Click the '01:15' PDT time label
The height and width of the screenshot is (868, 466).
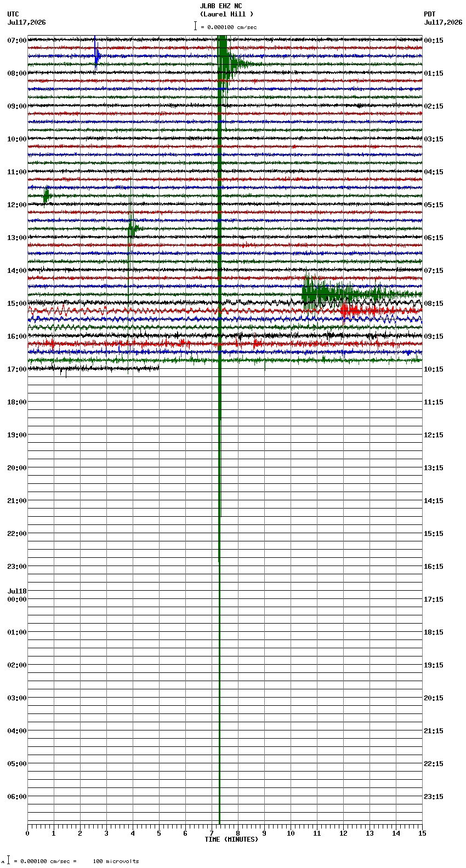click(x=434, y=73)
